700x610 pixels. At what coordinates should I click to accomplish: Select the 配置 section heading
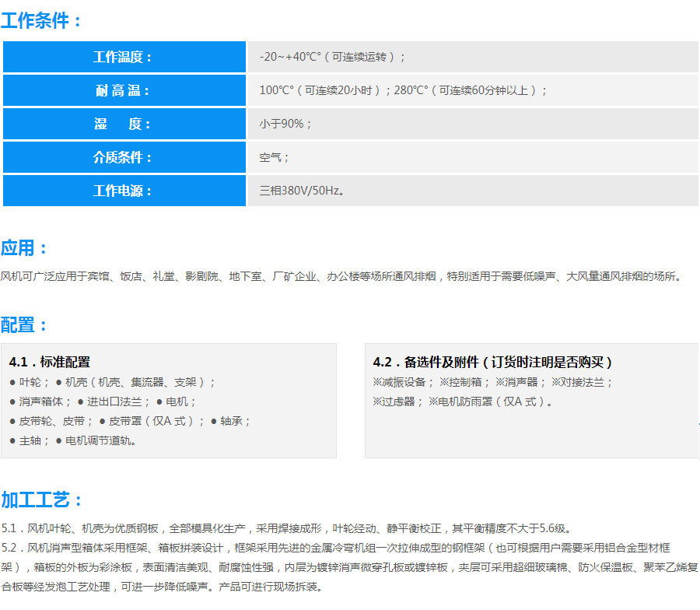(x=23, y=324)
